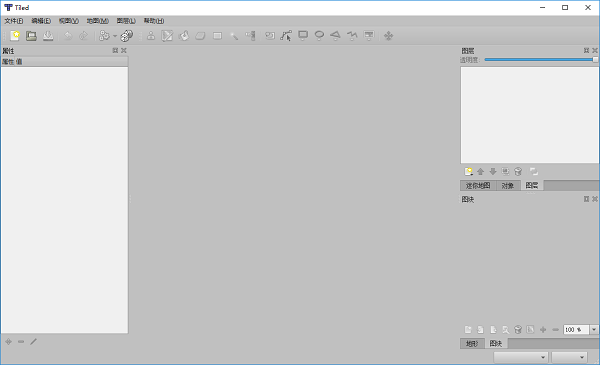Select the Eraser tool

pos(201,36)
